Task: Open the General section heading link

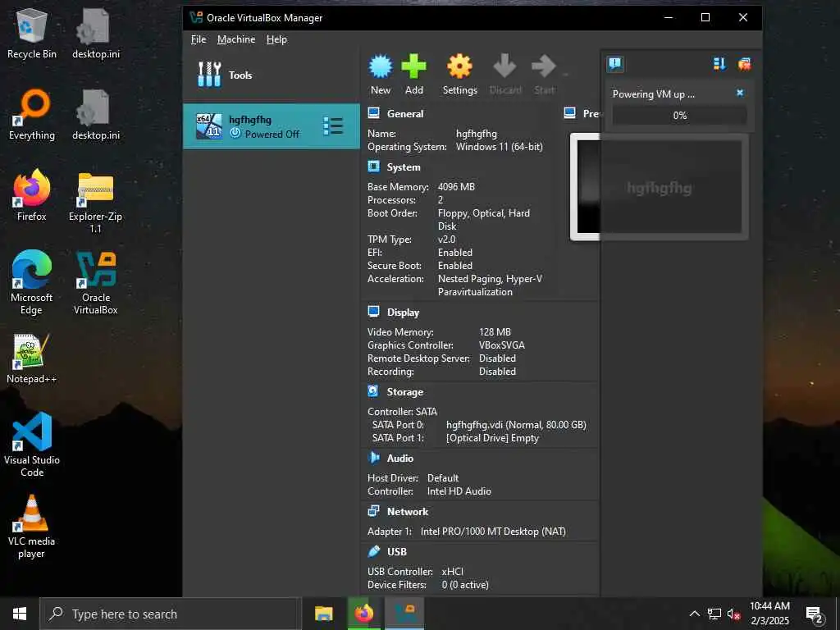Action: (405, 113)
